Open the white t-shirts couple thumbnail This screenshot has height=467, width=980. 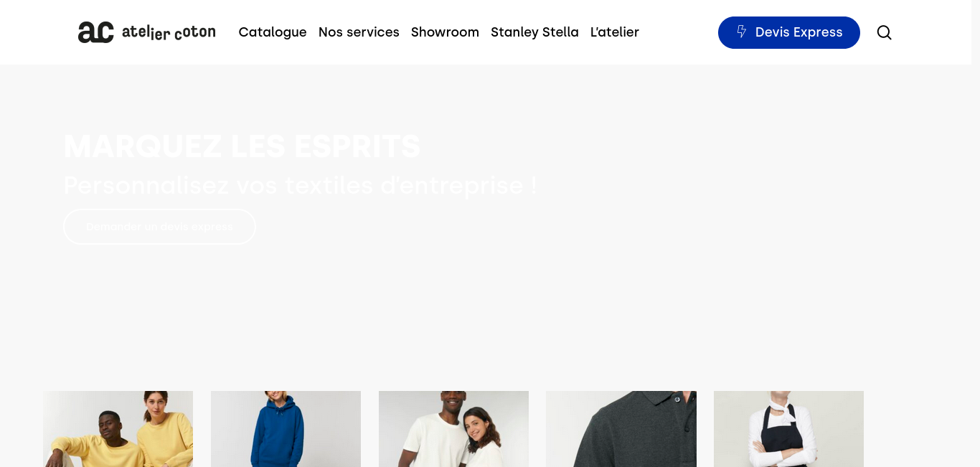click(453, 429)
